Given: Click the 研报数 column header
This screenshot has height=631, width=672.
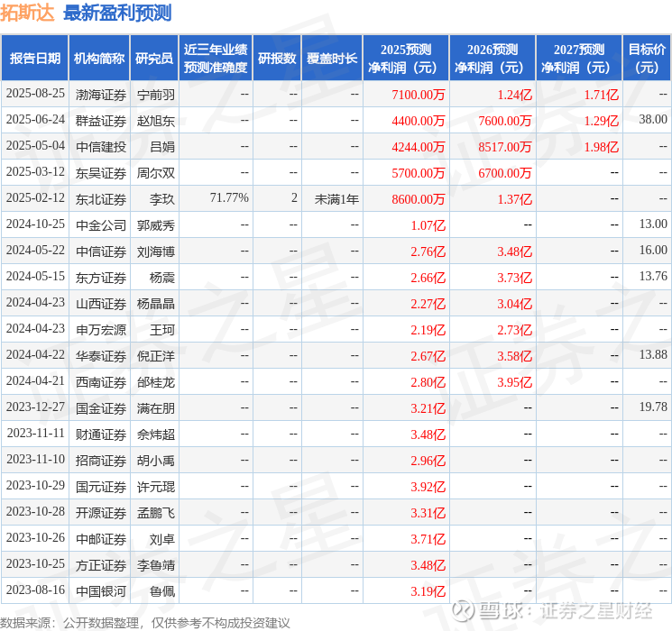Looking at the screenshot, I should [x=277, y=59].
